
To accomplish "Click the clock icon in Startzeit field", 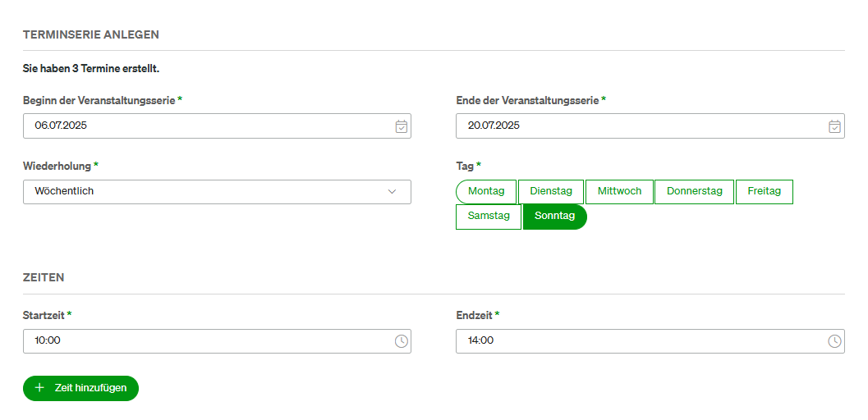I will (402, 341).
